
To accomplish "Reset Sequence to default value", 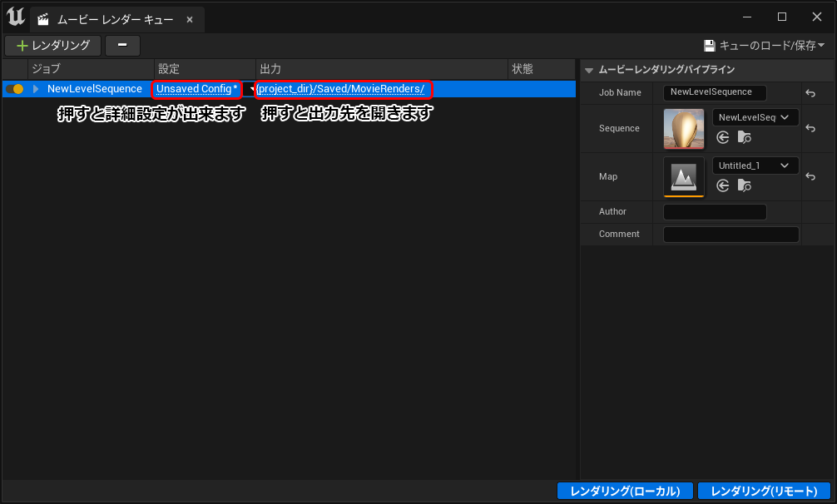I will point(810,129).
